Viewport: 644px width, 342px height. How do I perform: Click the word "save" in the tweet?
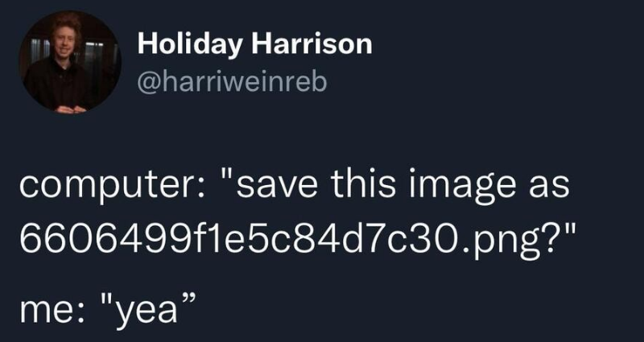coord(276,187)
